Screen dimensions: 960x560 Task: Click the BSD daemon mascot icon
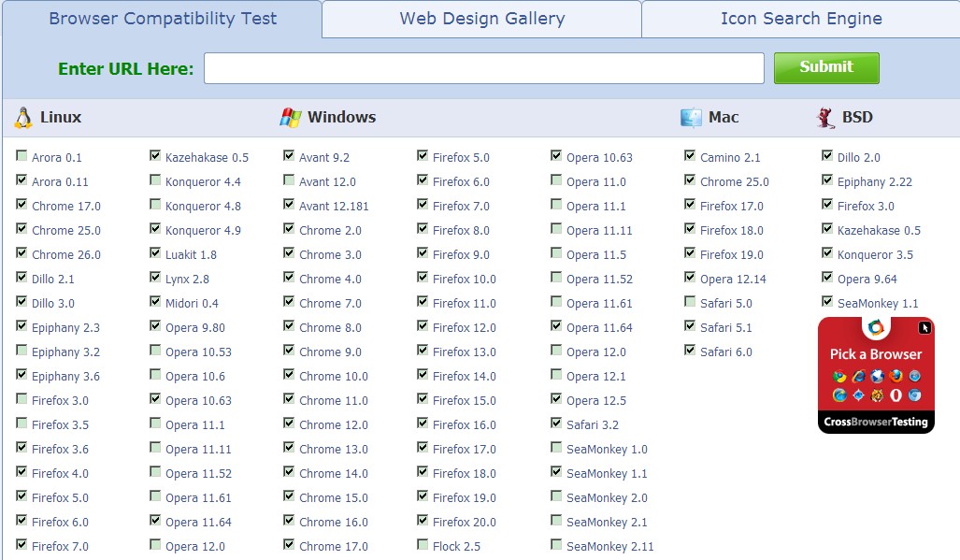click(826, 118)
